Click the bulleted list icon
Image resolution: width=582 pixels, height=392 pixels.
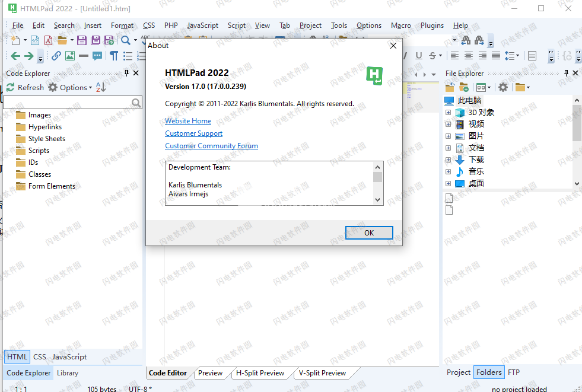(x=128, y=56)
